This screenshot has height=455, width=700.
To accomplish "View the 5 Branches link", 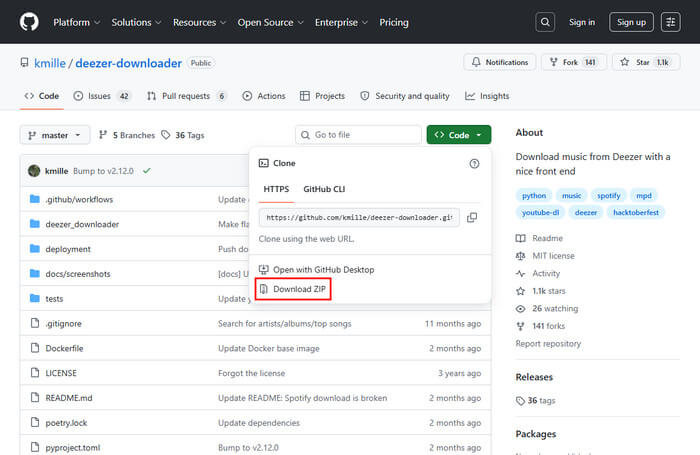I will click(127, 135).
